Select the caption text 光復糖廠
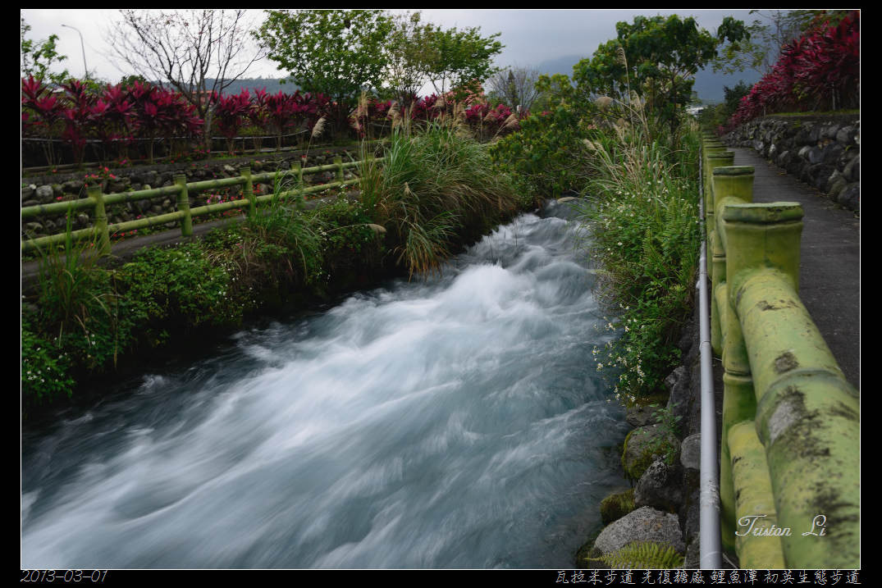 coord(673,577)
